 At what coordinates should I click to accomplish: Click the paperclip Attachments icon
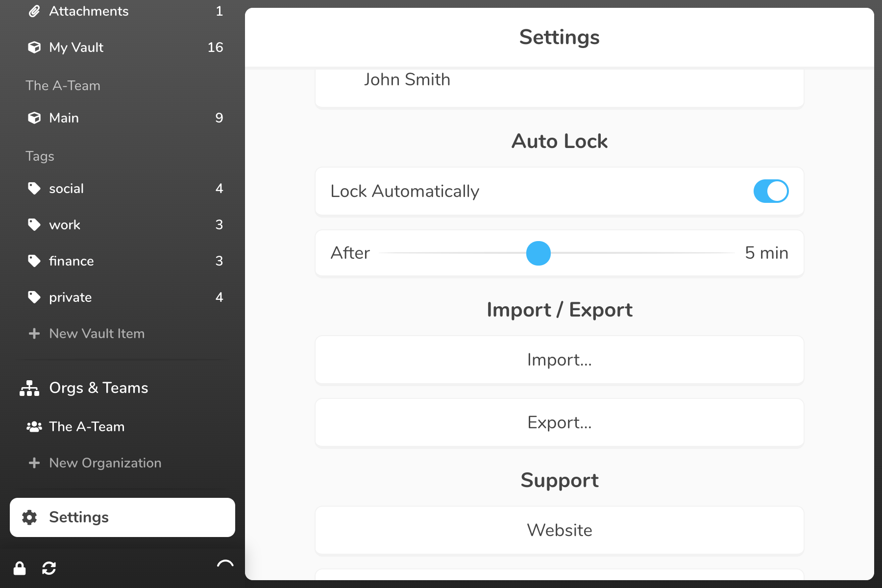coord(34,11)
